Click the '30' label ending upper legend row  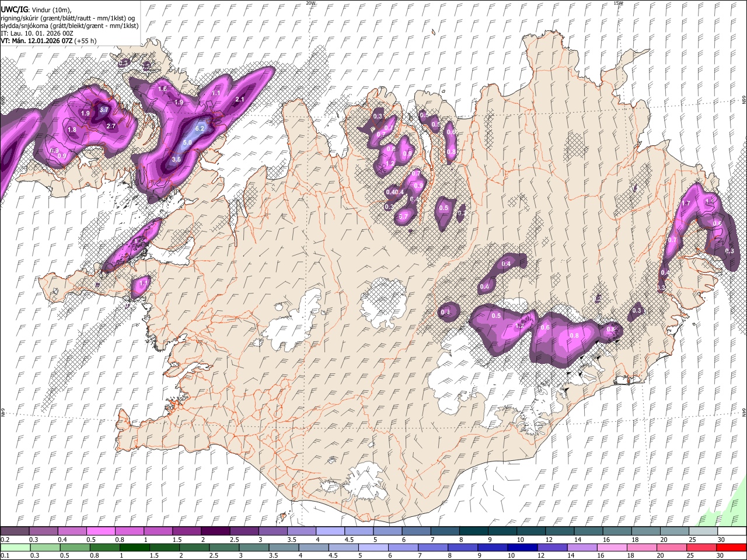[x=721, y=540]
